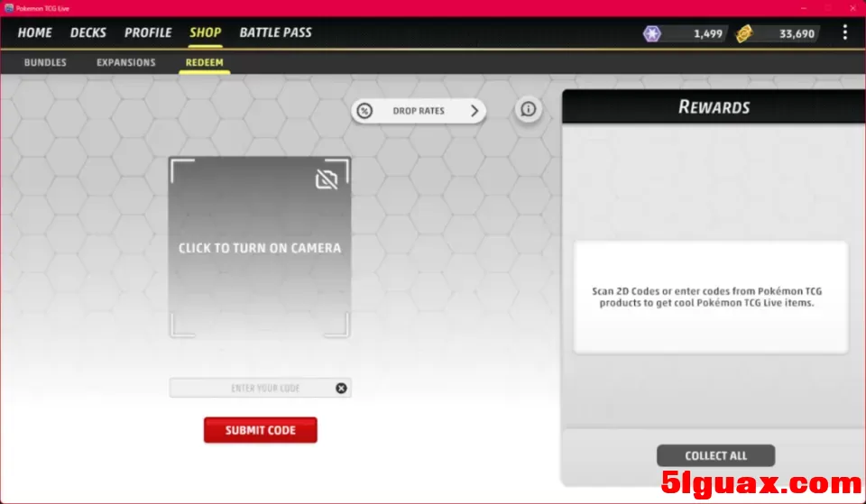Click the SUBMIT CODE button
Viewport: 866px width, 504px height.
(260, 430)
